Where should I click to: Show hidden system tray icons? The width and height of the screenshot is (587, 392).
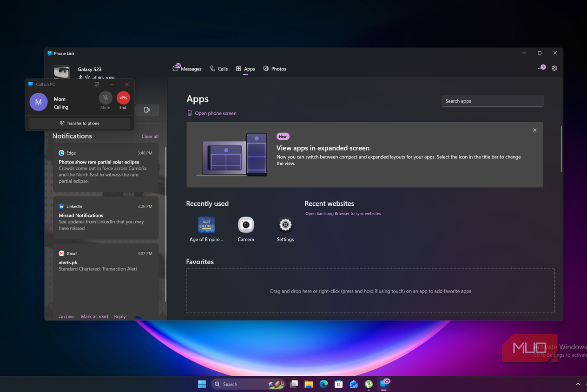[x=578, y=384]
